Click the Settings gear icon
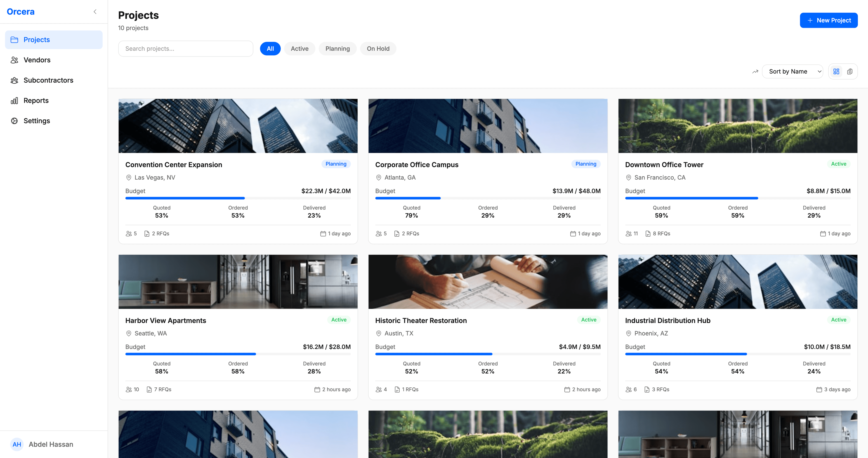This screenshot has width=868, height=458. tap(14, 120)
